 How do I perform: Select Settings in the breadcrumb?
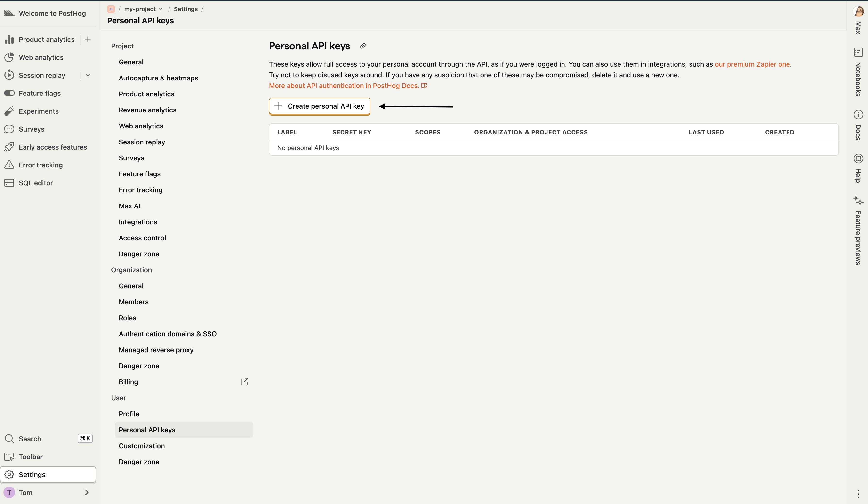coord(185,9)
